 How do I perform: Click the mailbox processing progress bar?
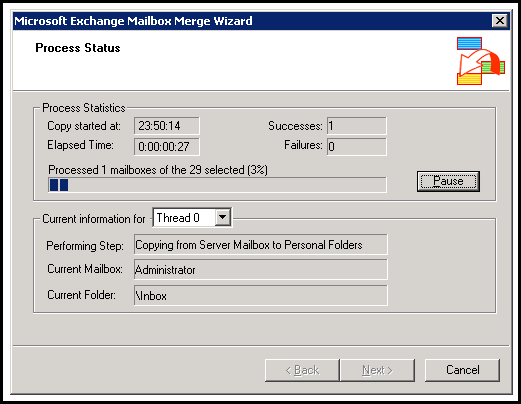coord(217,185)
